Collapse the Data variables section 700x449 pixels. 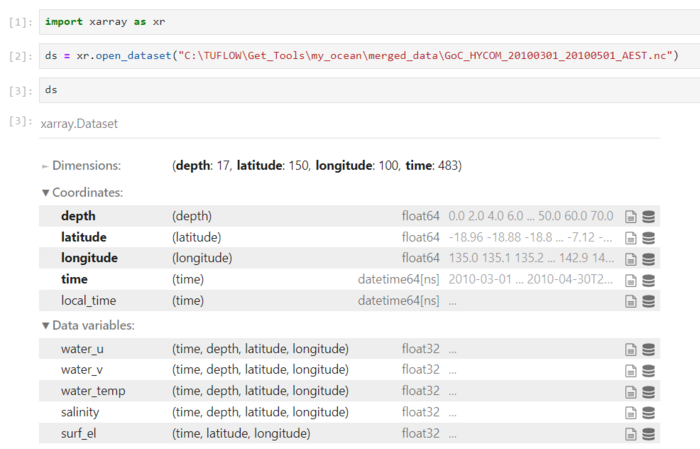click(88, 325)
